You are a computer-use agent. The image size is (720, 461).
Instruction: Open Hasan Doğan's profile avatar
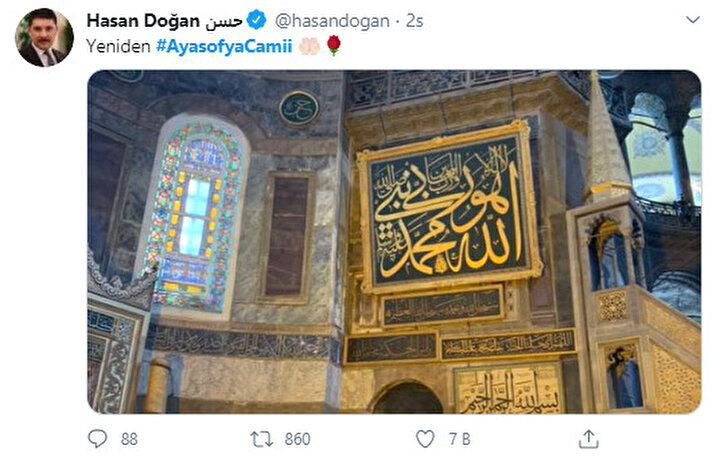coord(44,38)
